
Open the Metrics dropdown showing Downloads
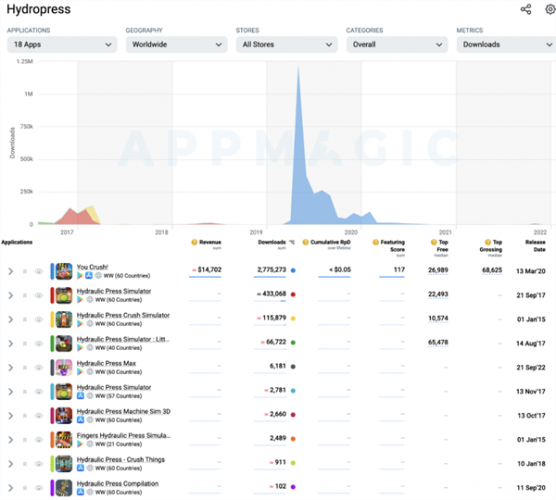point(506,45)
